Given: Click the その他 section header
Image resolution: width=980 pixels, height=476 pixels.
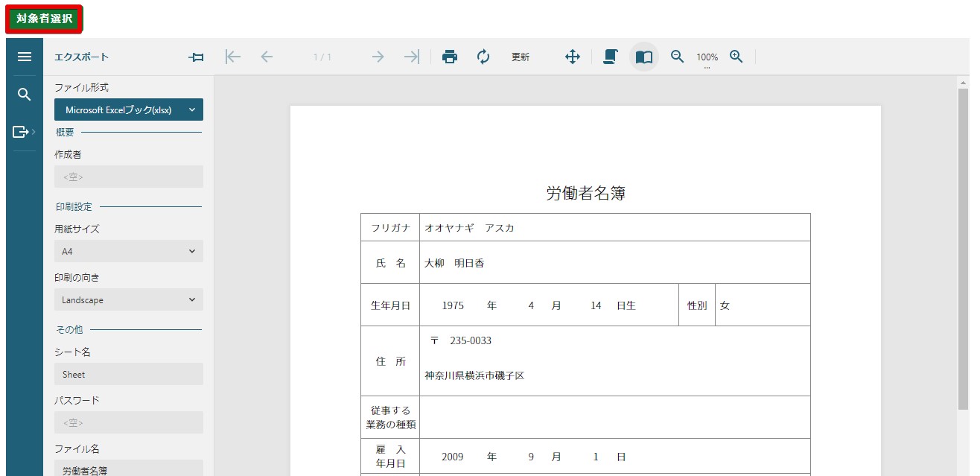Looking at the screenshot, I should point(69,329).
